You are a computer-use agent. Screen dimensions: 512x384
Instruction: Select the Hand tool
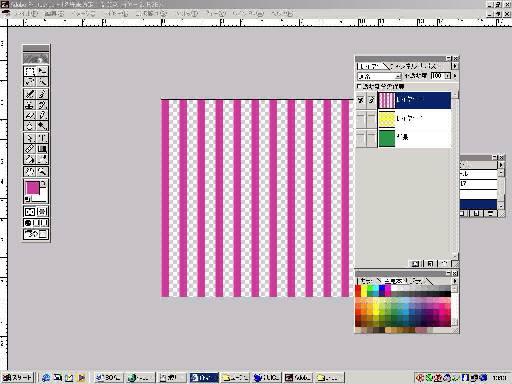tap(30, 172)
